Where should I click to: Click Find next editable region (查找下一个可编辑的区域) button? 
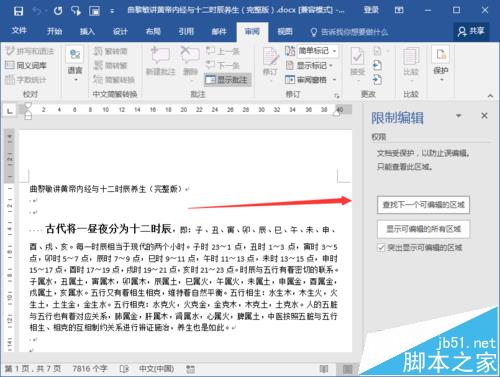pos(423,205)
